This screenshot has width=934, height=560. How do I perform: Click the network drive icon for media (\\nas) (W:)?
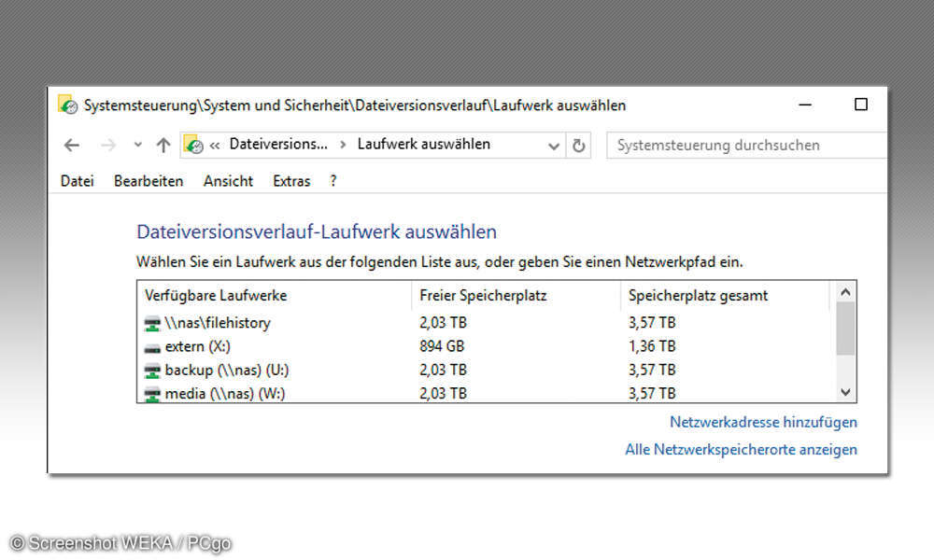pos(150,393)
